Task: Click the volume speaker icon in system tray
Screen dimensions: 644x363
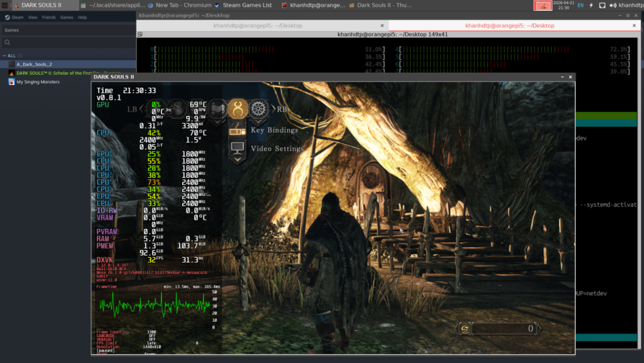Action: point(612,5)
